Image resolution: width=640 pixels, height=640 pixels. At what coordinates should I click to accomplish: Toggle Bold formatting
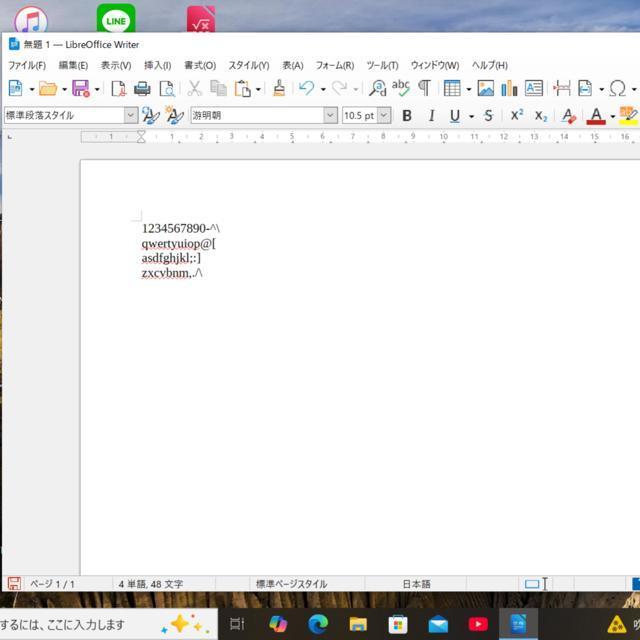tap(407, 116)
